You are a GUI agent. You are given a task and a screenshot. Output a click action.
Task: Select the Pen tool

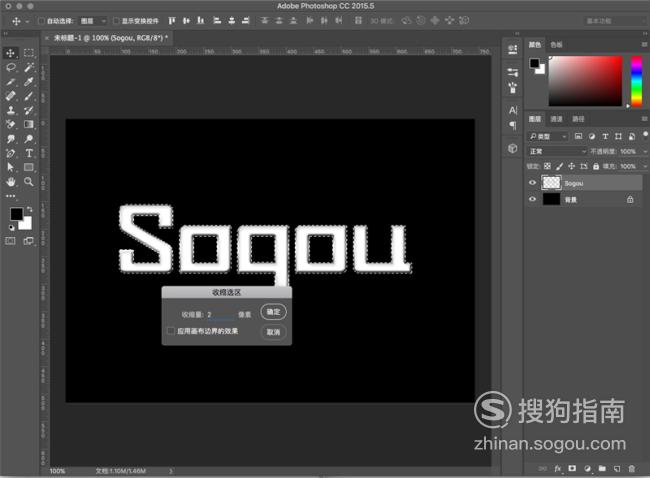pos(11,153)
